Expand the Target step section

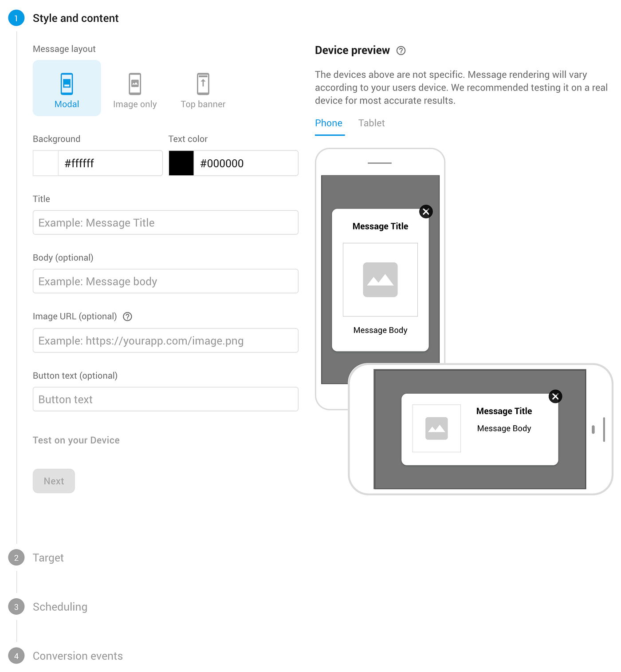[48, 557]
